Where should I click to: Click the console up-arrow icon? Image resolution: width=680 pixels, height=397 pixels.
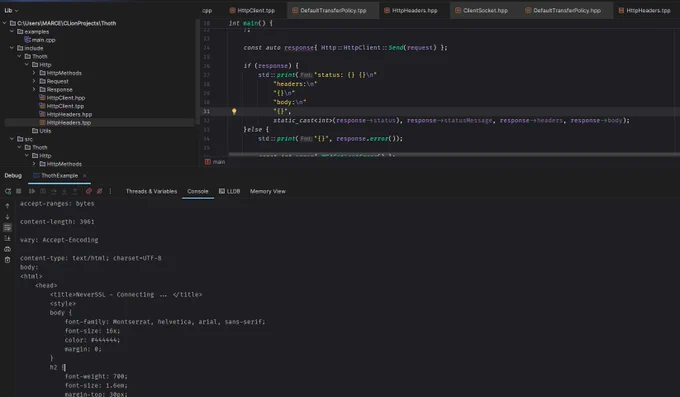[x=7, y=206]
